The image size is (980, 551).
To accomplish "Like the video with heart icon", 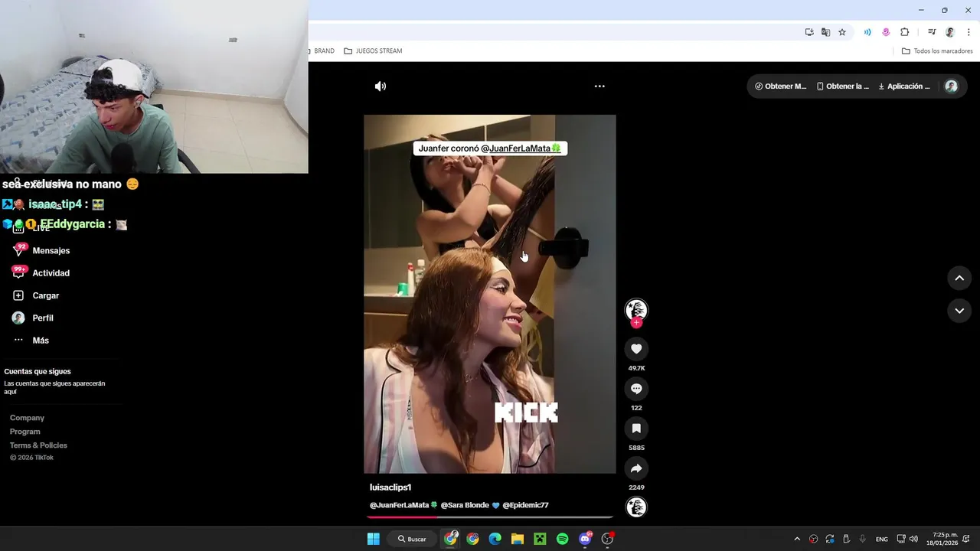I will (x=636, y=349).
